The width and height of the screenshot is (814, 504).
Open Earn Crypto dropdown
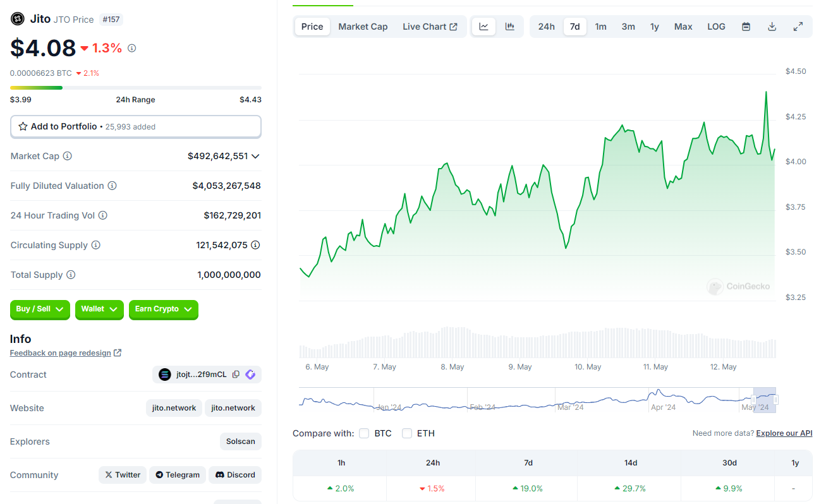click(164, 309)
